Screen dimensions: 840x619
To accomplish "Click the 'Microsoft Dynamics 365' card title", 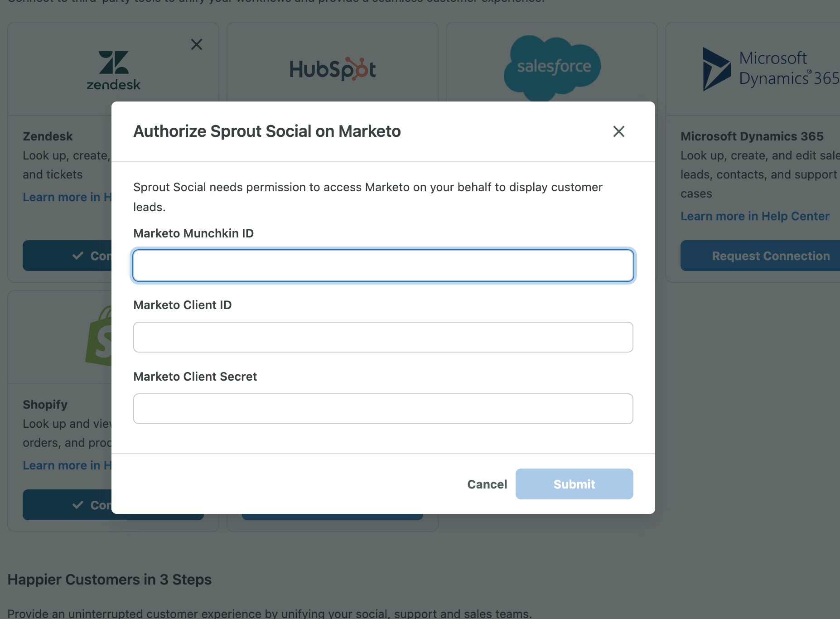I will point(752,136).
